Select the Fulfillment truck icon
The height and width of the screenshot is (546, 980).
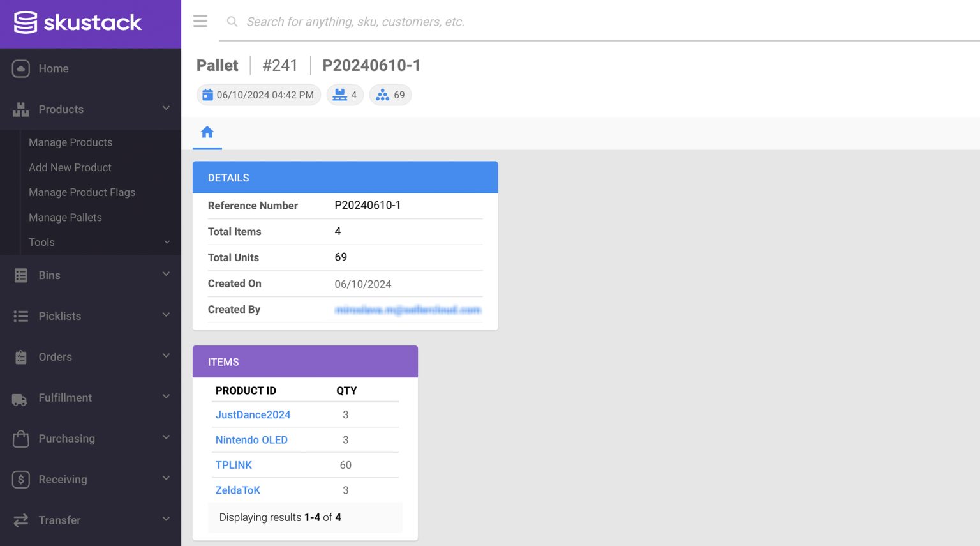click(x=20, y=397)
